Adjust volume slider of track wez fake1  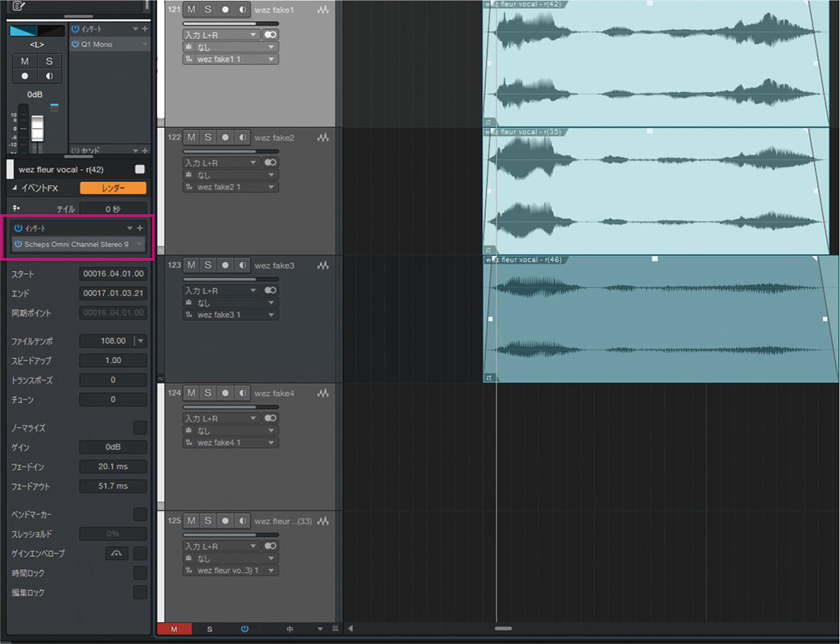[230, 23]
